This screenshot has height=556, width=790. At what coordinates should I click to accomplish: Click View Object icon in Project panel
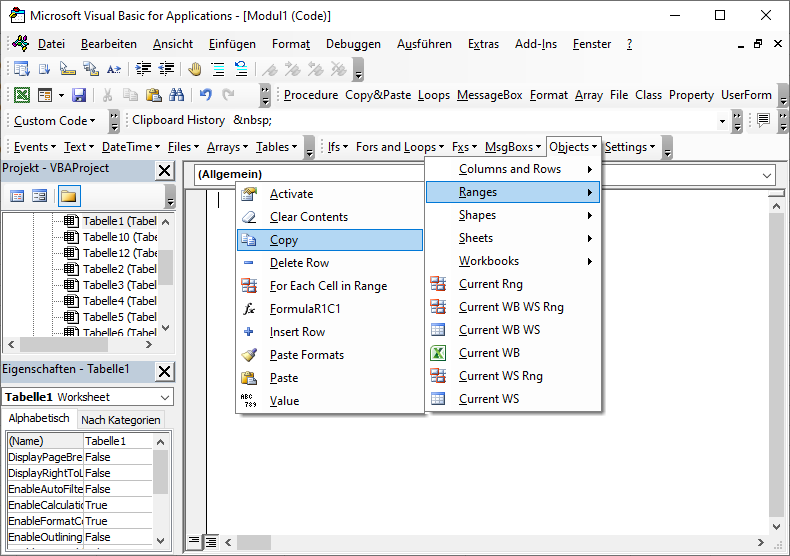[x=39, y=196]
